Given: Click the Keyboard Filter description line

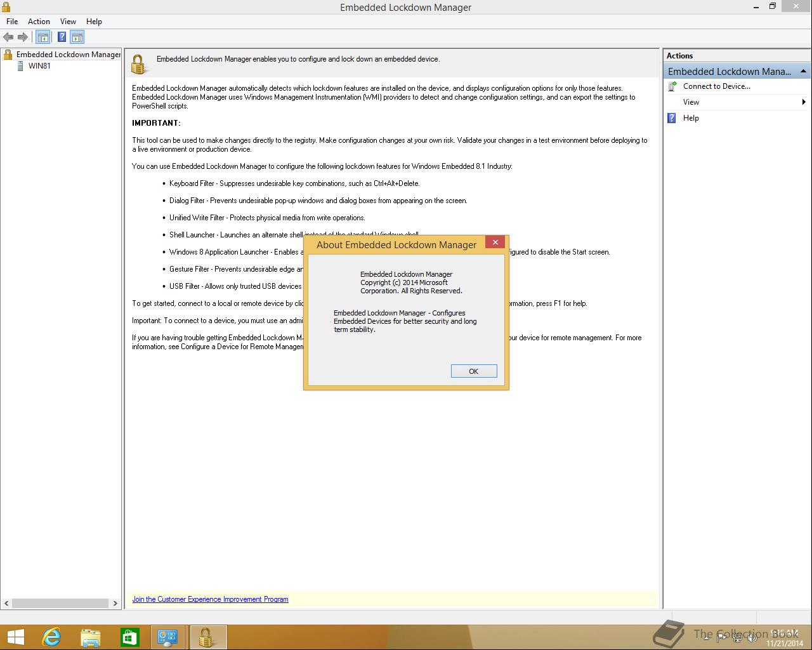Looking at the screenshot, I should click(x=294, y=183).
